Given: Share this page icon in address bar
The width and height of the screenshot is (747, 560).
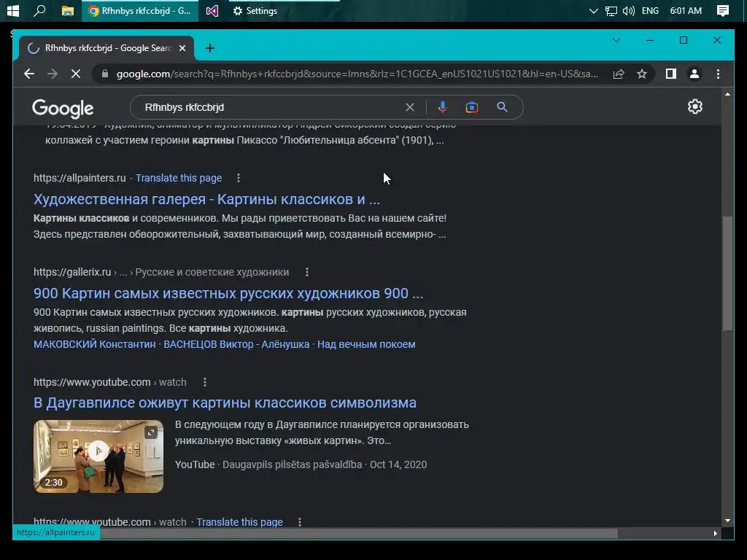Looking at the screenshot, I should click(619, 74).
